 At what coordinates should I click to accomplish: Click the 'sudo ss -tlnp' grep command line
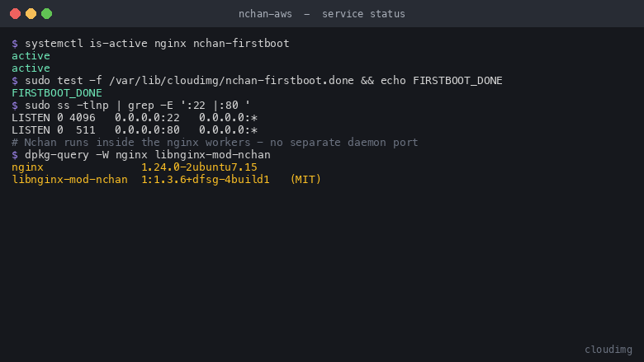[131, 106]
